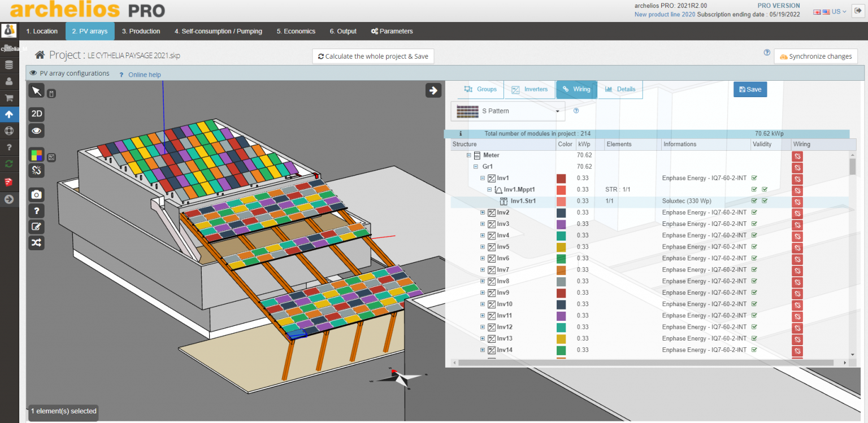
Task: Expand the Inv6 tree node
Action: point(483,258)
